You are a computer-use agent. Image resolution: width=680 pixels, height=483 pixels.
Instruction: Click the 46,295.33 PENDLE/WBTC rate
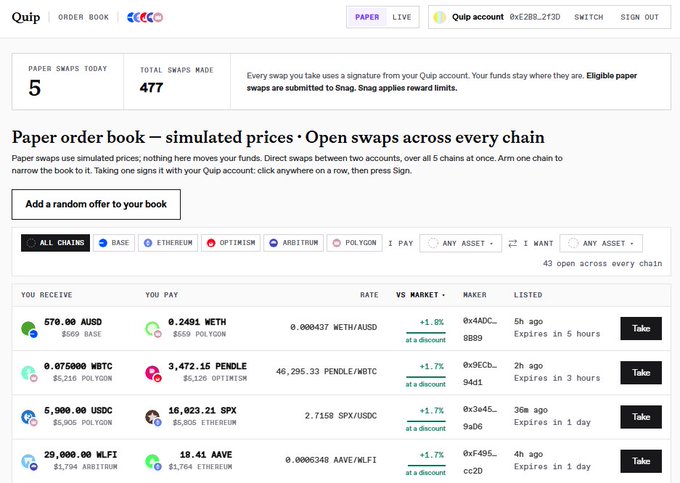(326, 372)
